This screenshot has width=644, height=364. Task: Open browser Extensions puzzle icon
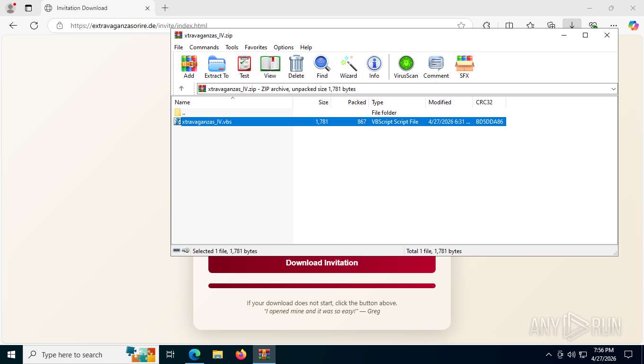click(486, 26)
